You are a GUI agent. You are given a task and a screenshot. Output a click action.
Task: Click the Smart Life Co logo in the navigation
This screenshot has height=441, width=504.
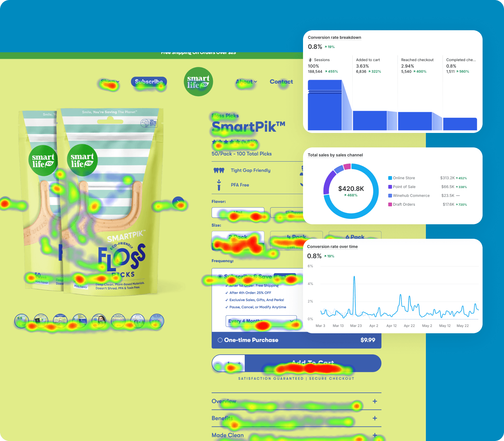[x=198, y=82]
